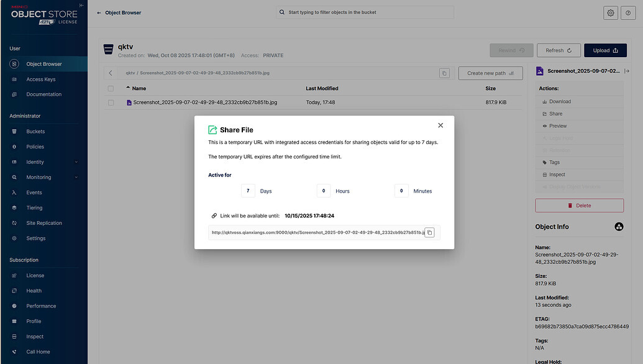Screen dimensions: 643x364
Task: Go back with the path arrow
Action: pyautogui.click(x=111, y=73)
